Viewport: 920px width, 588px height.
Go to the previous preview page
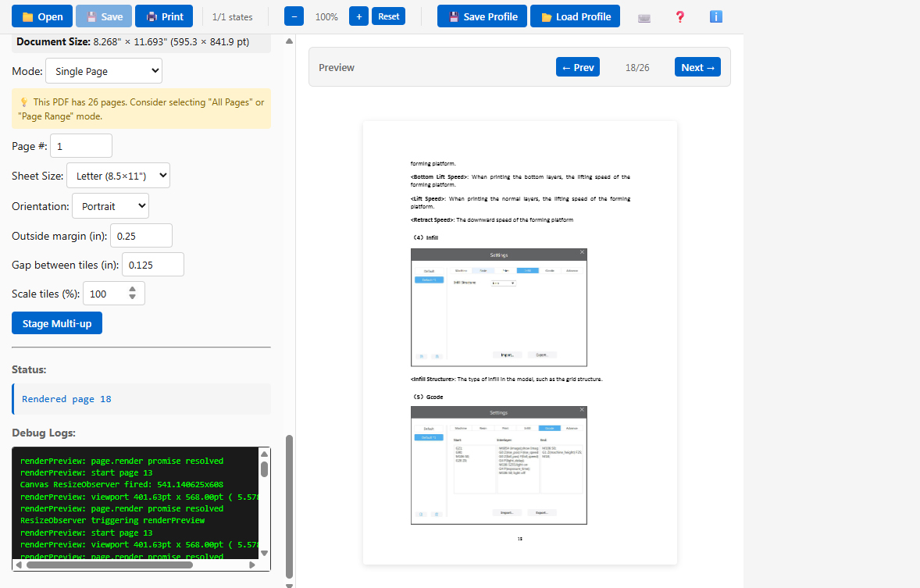point(578,67)
